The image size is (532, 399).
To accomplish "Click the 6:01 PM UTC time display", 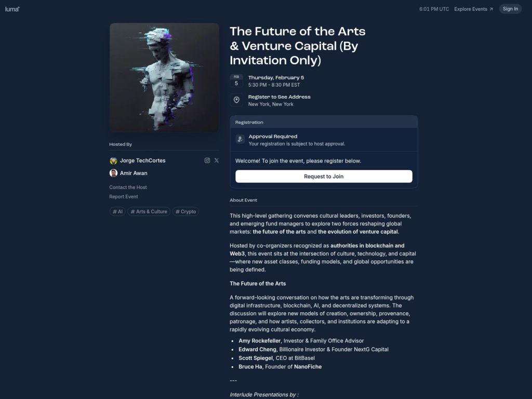I will 434,9.
